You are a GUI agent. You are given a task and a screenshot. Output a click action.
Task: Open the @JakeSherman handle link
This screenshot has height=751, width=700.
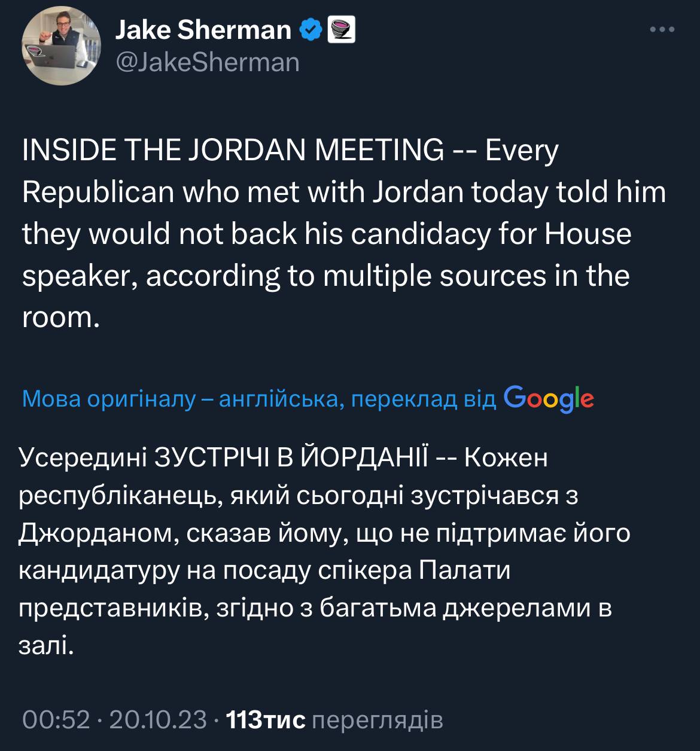point(207,62)
